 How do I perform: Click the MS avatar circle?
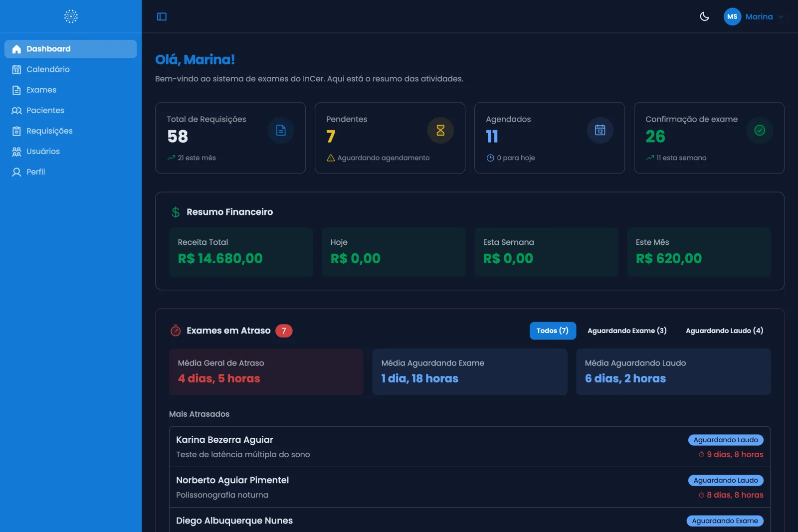click(x=732, y=16)
